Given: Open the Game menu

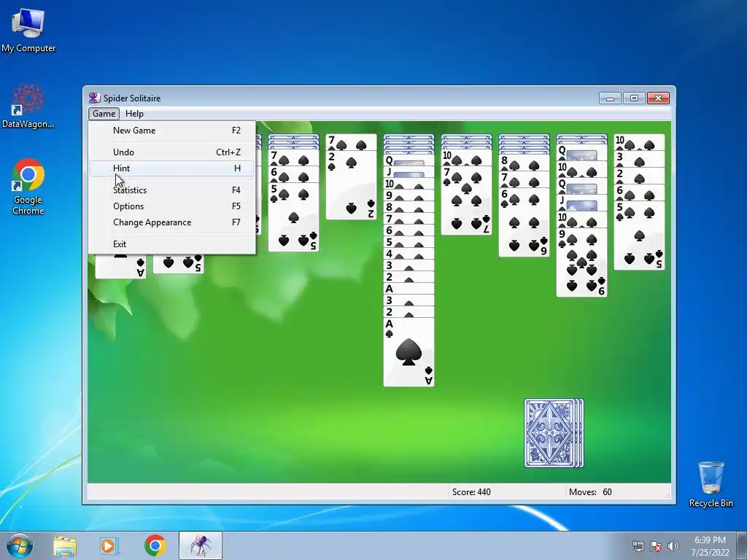Looking at the screenshot, I should pos(104,113).
